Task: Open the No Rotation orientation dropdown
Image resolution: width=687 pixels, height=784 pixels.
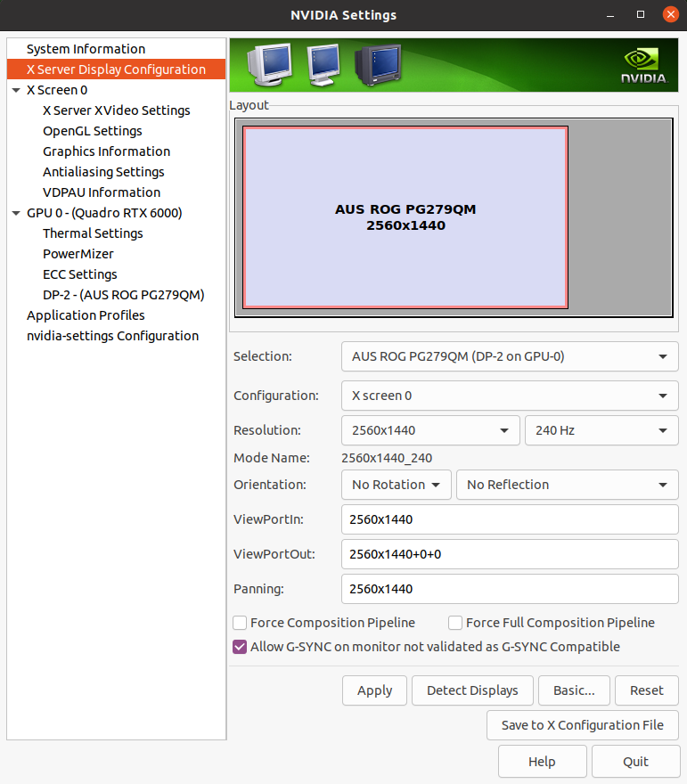Action: (396, 485)
